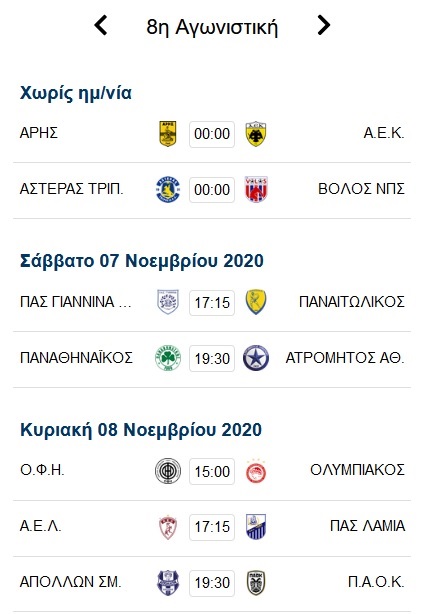Viewport: 423px width, 614px height.
Task: Click the ΑΠΟΛΛΩΝ ΣΜ. team name
Action: coord(70,582)
